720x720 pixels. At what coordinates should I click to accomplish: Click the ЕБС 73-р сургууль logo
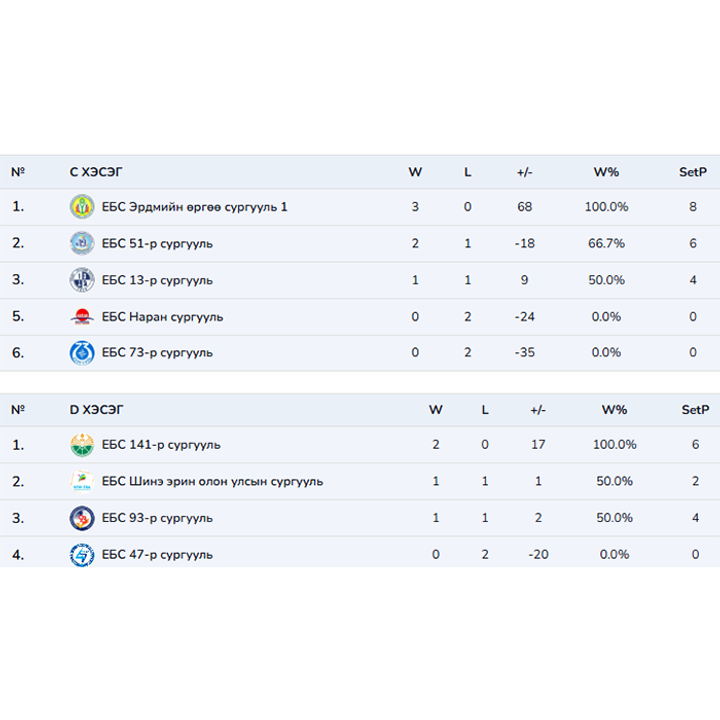(x=81, y=353)
